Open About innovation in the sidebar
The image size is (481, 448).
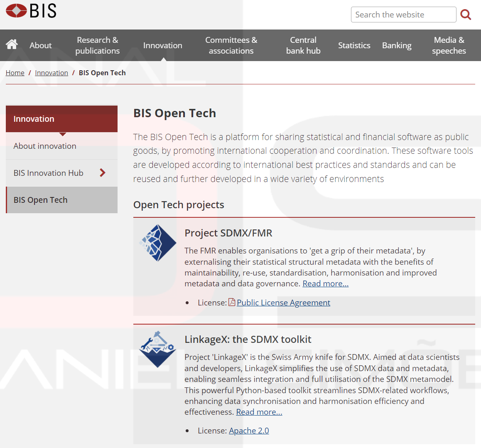(61, 146)
